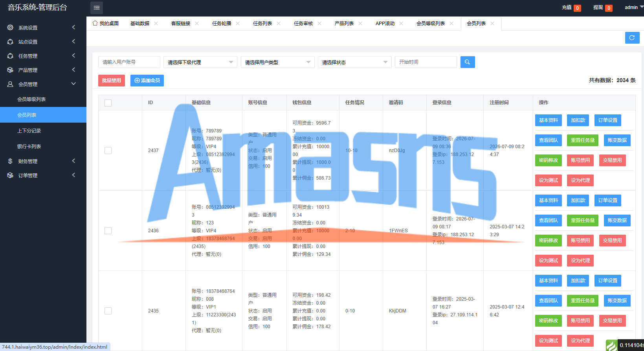Open 银行卡列表 in the sidebar
The width and height of the screenshot is (644, 351).
pos(43,146)
